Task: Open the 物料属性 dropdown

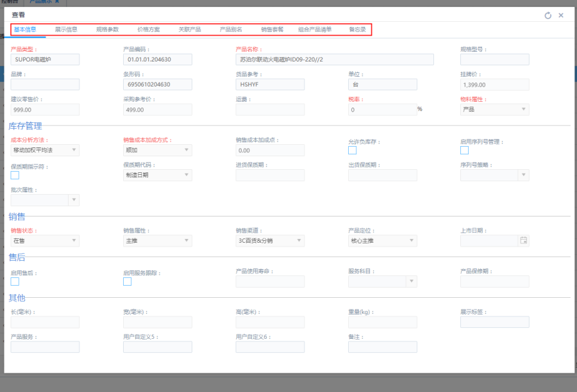Action: [494, 110]
